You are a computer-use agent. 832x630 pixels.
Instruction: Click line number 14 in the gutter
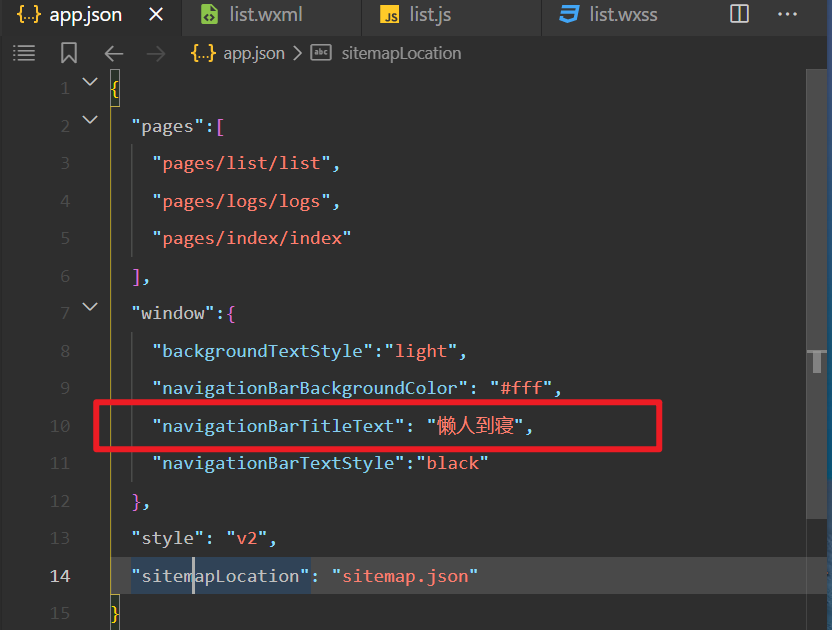pyautogui.click(x=60, y=576)
